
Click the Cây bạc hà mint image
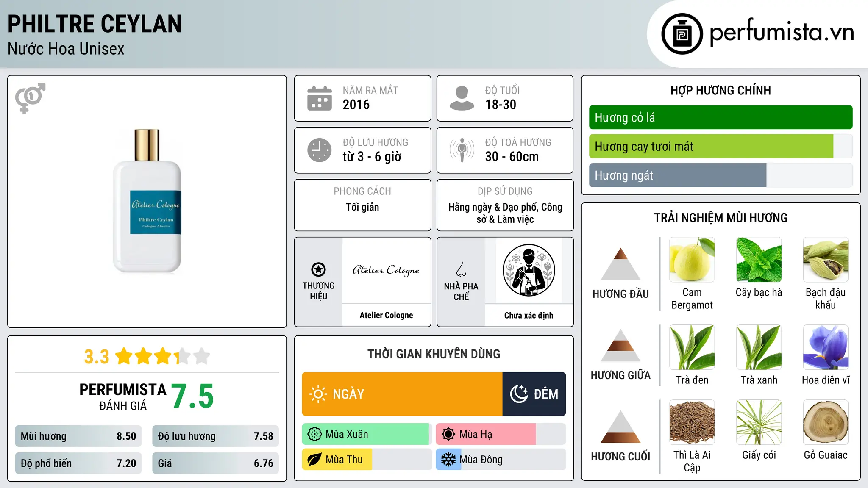point(759,260)
